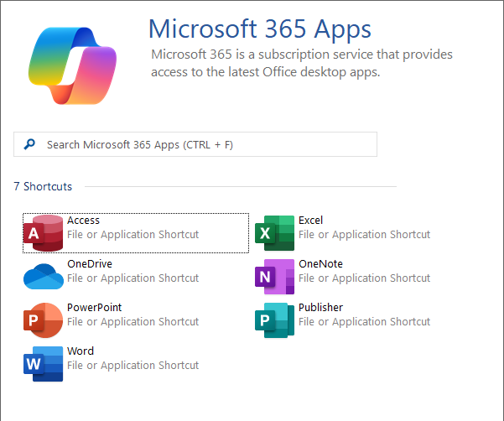The image size is (504, 421).
Task: Select the "Publisher" shortcut name text
Action: 320,308
